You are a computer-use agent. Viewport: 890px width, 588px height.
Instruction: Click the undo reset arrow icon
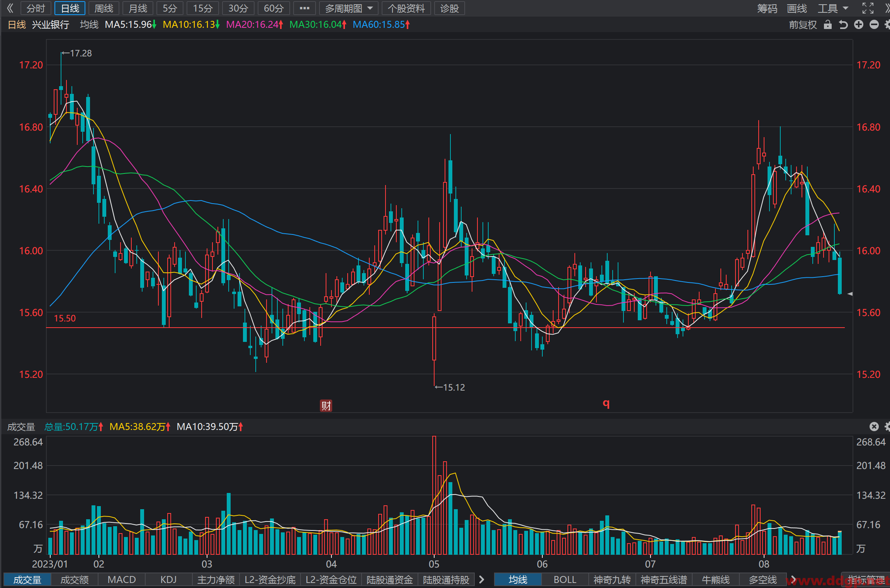(x=843, y=25)
